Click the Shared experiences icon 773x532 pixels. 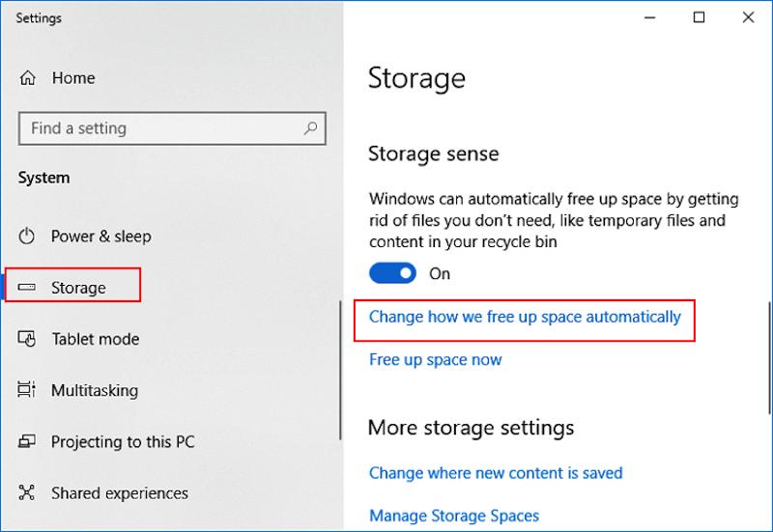pos(28,493)
